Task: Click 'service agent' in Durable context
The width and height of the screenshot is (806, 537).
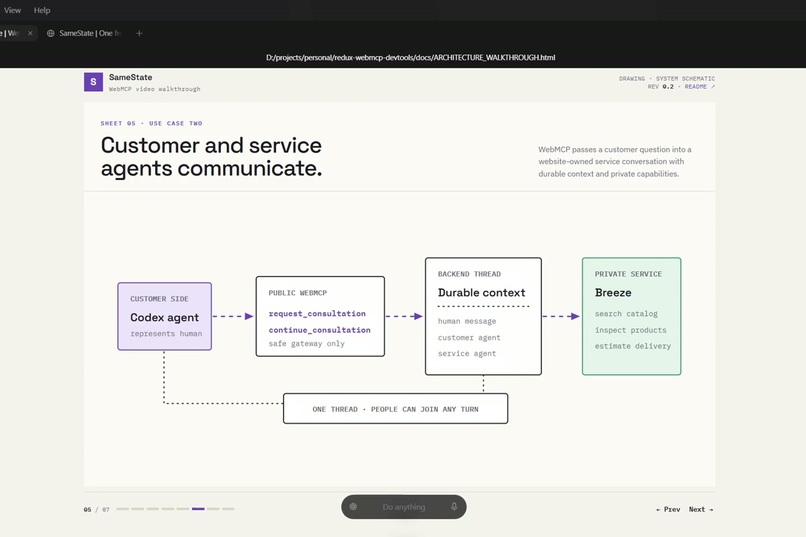Action: [x=467, y=354]
